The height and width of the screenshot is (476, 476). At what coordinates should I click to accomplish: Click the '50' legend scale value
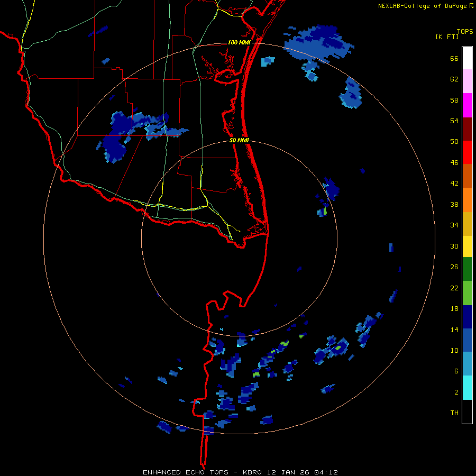point(454,142)
